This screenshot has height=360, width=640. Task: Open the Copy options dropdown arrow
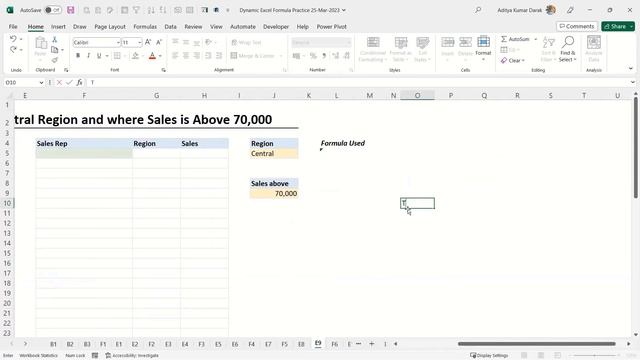pyautogui.click(x=62, y=50)
